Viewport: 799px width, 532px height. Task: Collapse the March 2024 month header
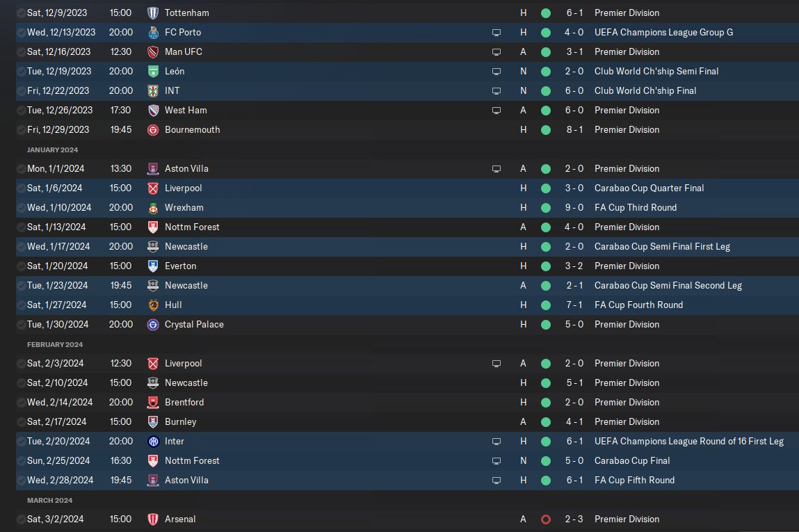[x=49, y=501]
